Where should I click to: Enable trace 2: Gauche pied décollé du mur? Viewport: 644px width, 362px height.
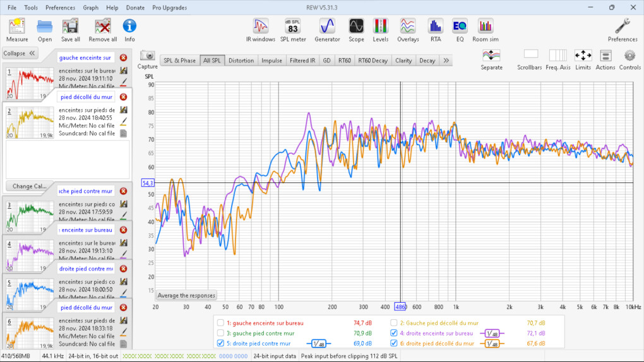pos(394,323)
